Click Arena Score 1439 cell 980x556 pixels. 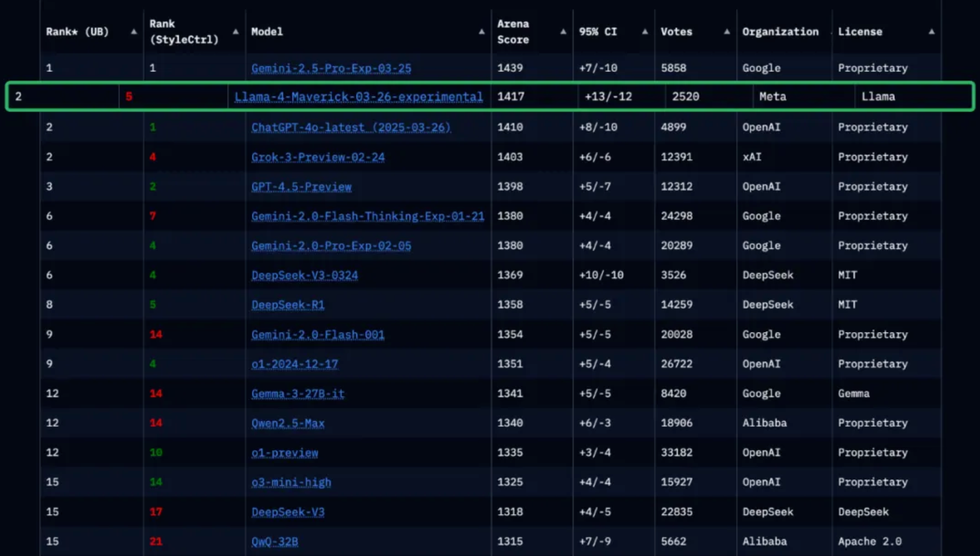[x=510, y=68]
